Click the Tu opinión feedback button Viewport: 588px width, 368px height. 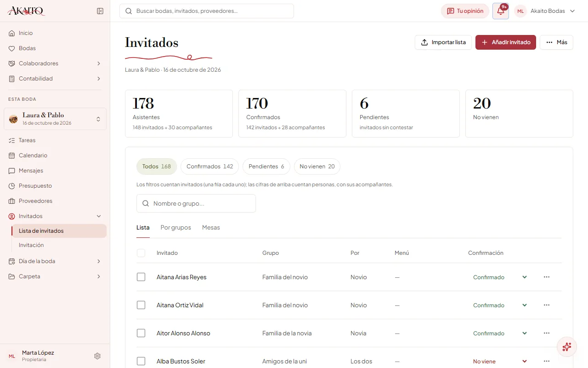tap(465, 11)
